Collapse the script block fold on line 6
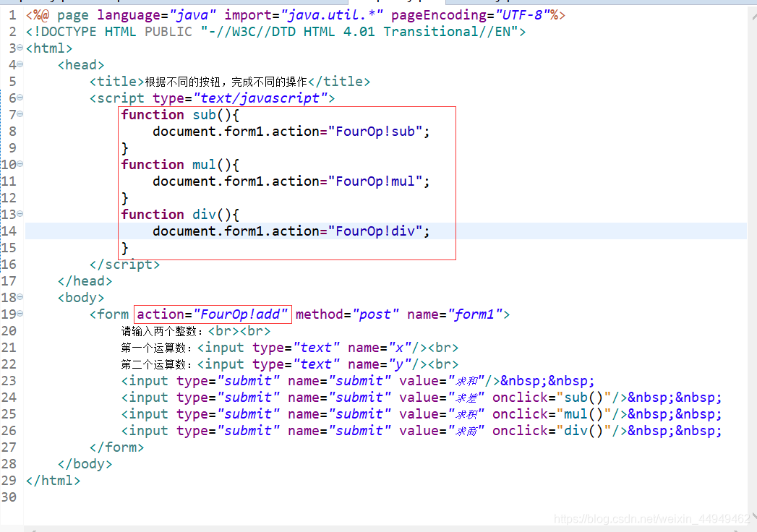Viewport: 757px width, 532px height. point(20,98)
